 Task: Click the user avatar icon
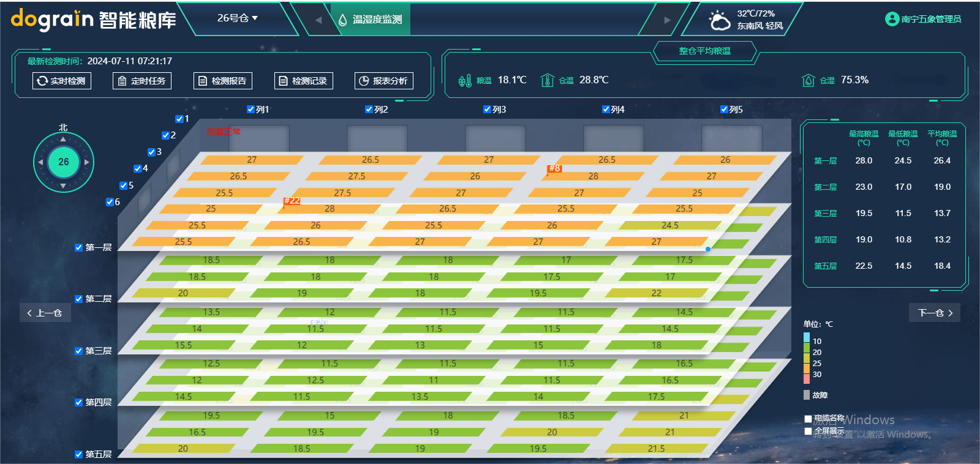(892, 19)
